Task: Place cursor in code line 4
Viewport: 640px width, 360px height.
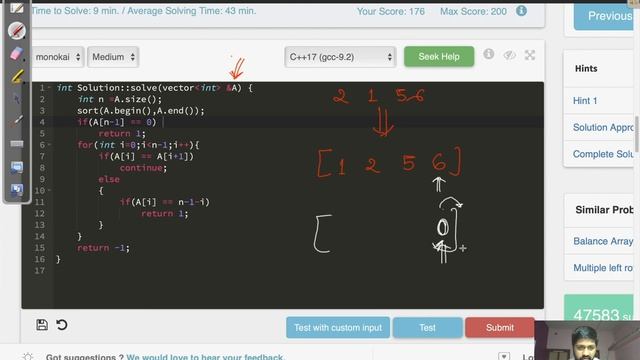Action: point(298,122)
